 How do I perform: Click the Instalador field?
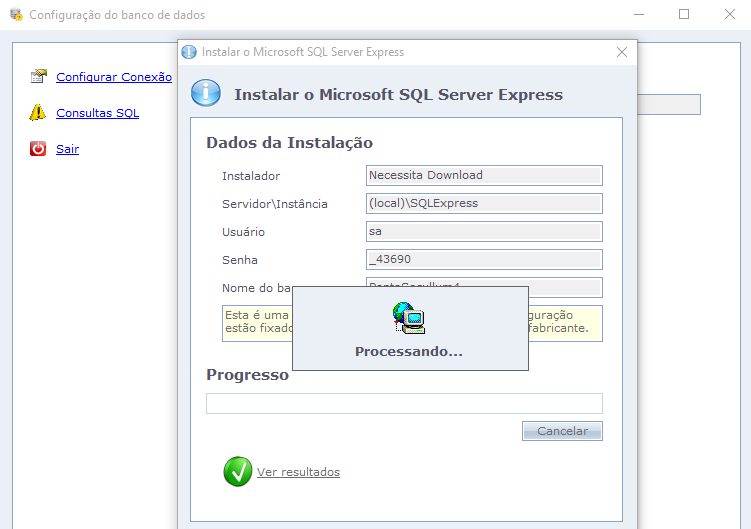click(484, 176)
